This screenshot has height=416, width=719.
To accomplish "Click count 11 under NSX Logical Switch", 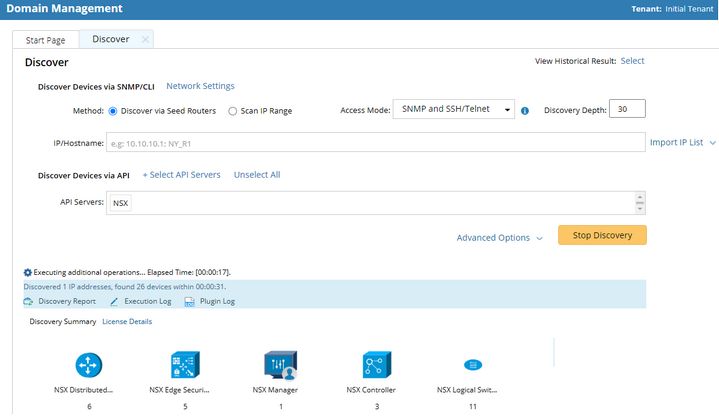I will coord(473,406).
